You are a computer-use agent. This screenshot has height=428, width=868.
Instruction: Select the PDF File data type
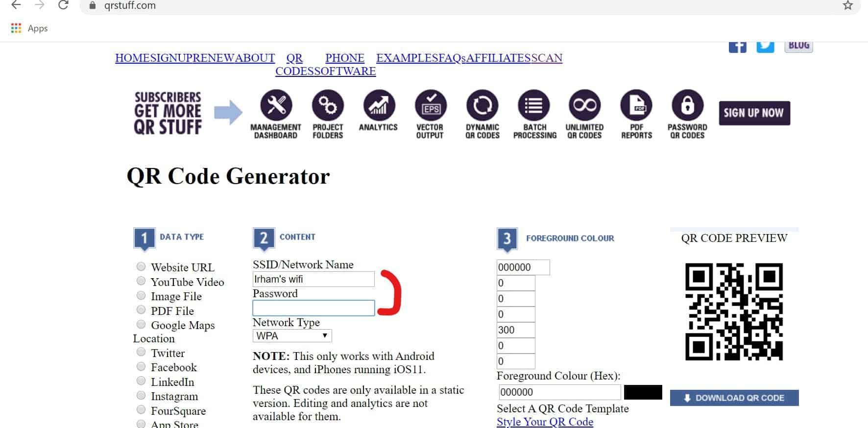pyautogui.click(x=141, y=309)
